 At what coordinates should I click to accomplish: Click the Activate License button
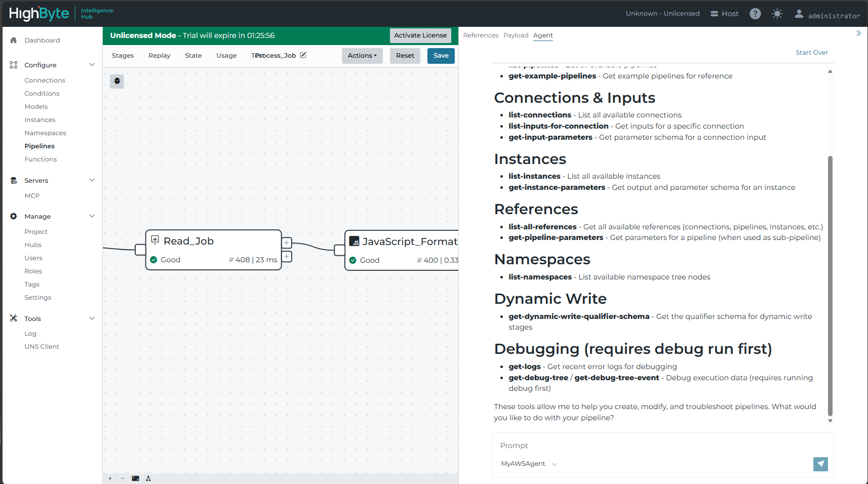point(420,35)
